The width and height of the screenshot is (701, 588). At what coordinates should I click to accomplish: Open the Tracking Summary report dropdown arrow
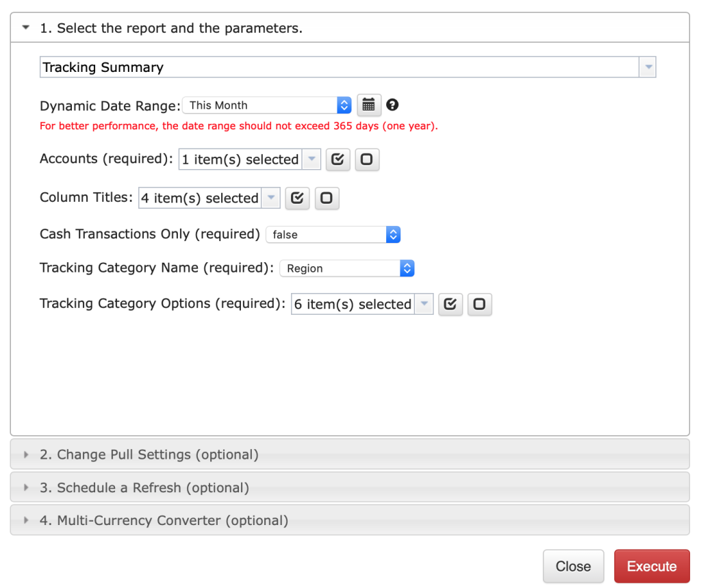pos(648,67)
